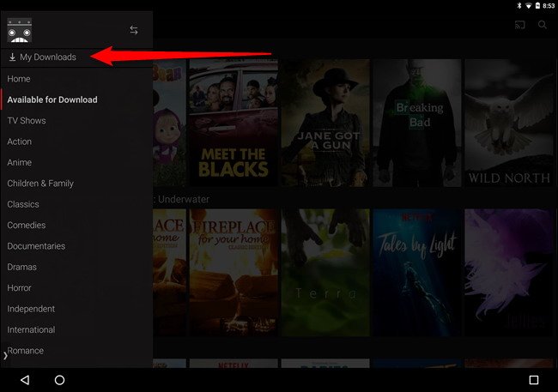Tap the profile avatar icon

tap(20, 30)
